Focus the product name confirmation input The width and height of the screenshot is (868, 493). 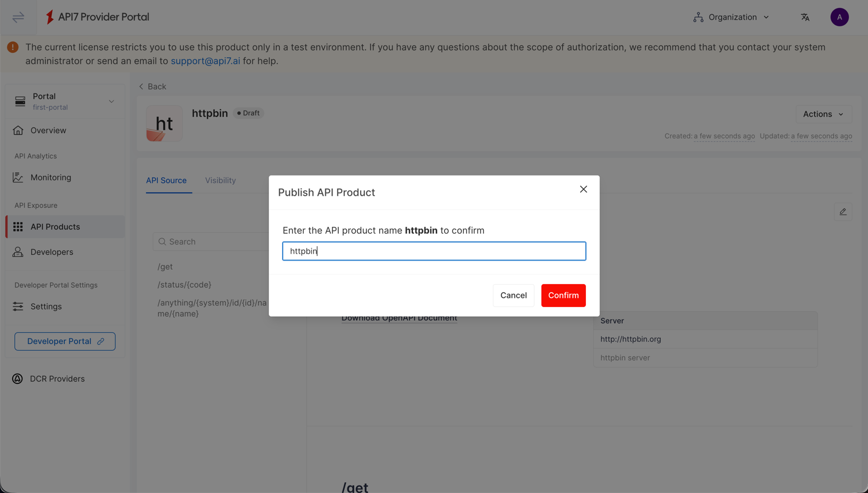pos(434,251)
